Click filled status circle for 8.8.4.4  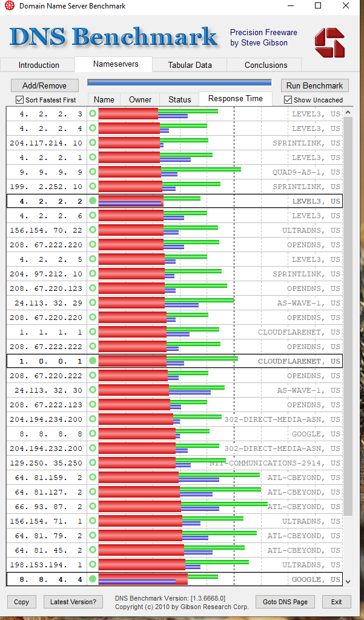pos(93,579)
